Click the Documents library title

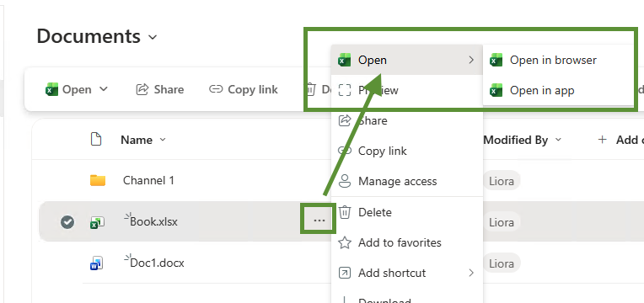(89, 36)
